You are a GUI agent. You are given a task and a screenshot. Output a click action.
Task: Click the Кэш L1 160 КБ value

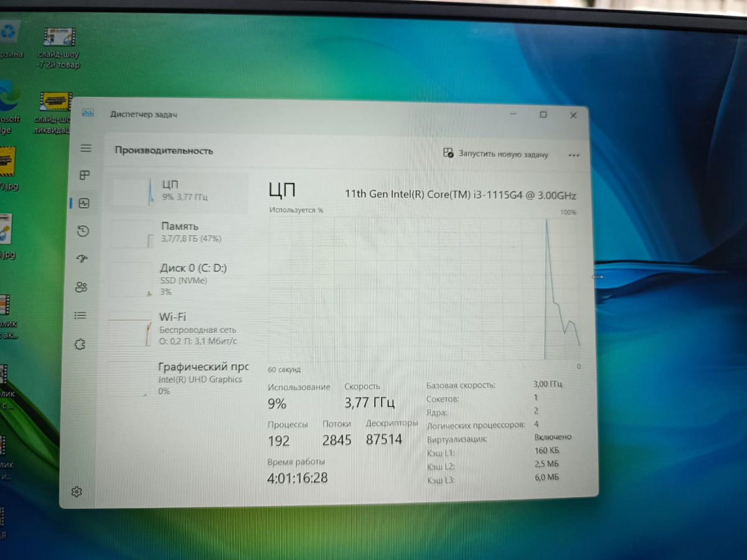[x=547, y=450]
